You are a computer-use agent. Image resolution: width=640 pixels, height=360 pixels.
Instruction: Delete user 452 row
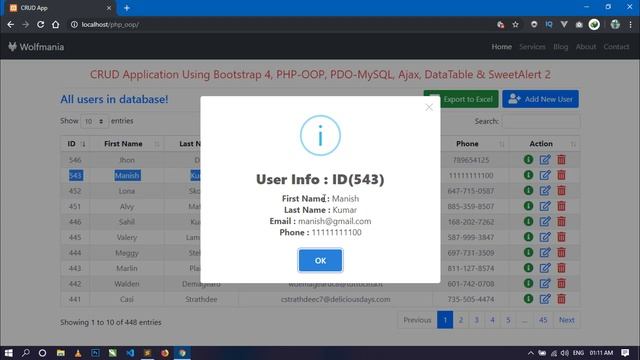[x=562, y=191]
